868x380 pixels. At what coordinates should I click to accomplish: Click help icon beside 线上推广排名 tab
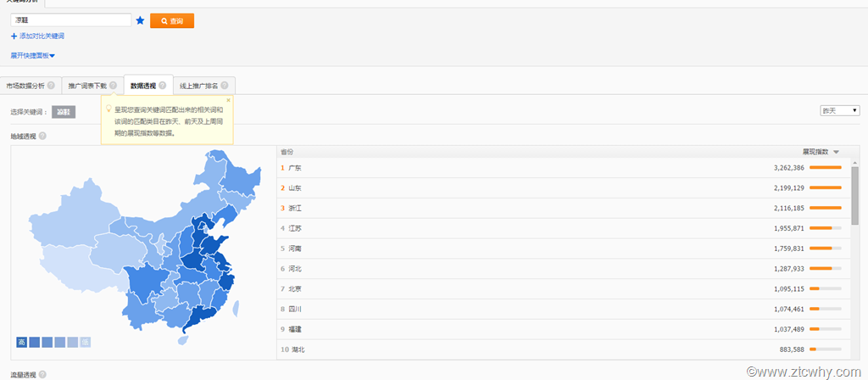coord(225,86)
